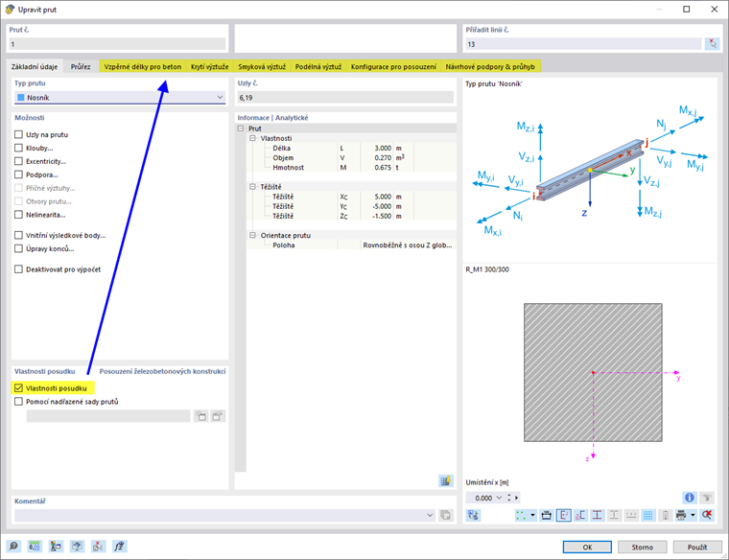
Task: Click the copy comment icon beside Komentář field
Action: pyautogui.click(x=445, y=515)
